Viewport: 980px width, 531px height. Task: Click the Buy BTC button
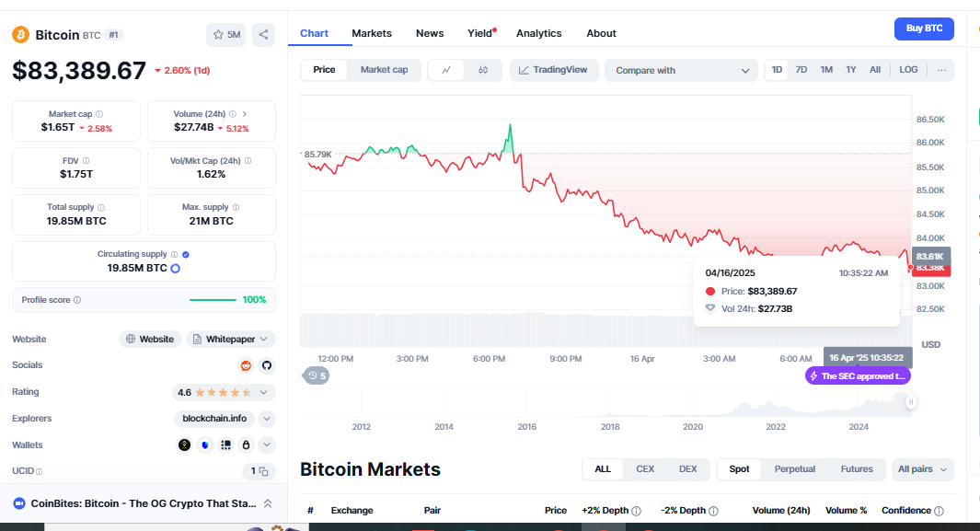[x=925, y=29]
